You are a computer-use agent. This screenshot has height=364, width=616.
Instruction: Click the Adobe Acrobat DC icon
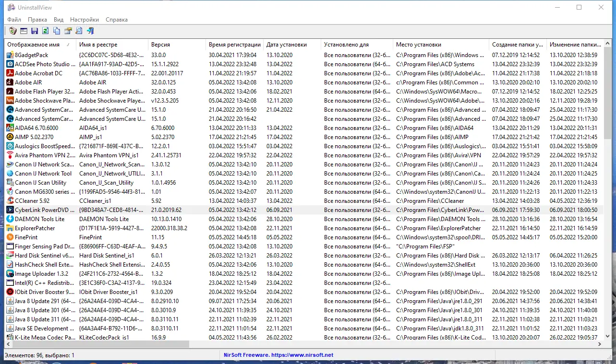(10, 73)
